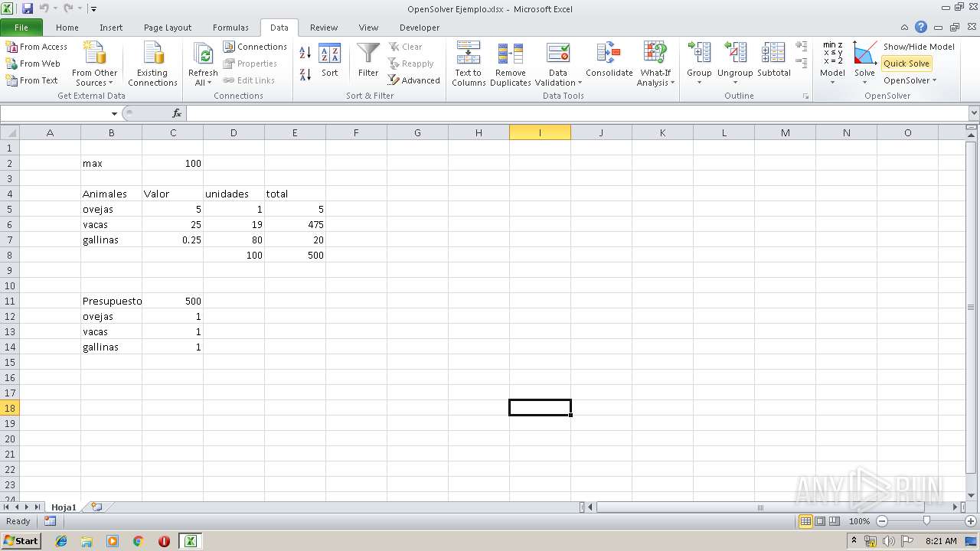Click Hide Detail icon in Outline group

tap(801, 62)
